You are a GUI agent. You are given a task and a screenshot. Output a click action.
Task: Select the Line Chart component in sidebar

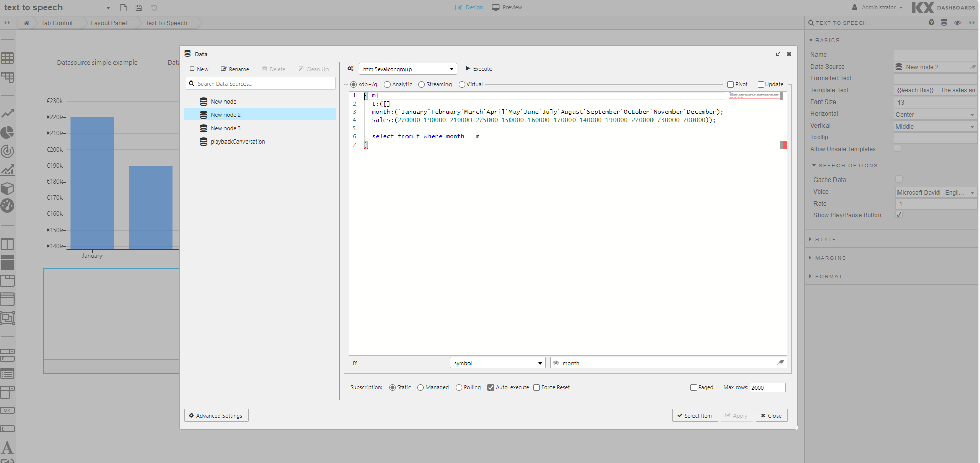pyautogui.click(x=8, y=113)
